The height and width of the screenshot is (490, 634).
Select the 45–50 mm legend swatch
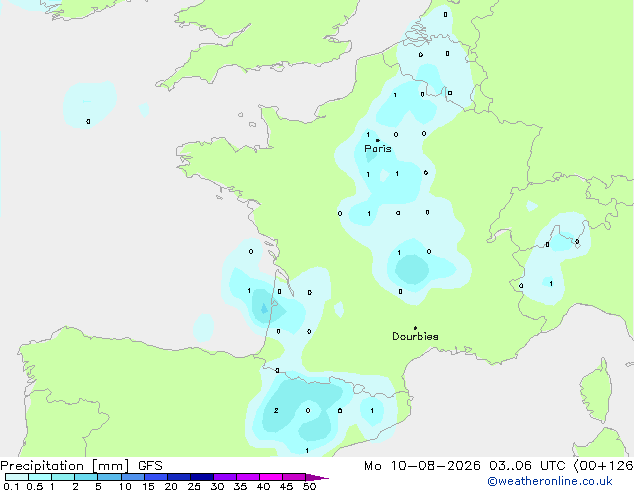tap(294, 477)
